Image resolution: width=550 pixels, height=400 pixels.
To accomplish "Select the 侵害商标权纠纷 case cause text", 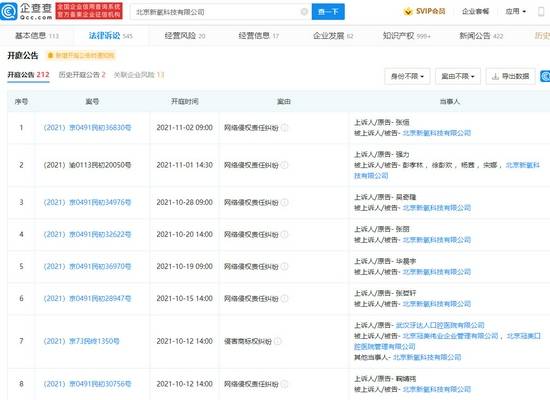I will point(248,341).
